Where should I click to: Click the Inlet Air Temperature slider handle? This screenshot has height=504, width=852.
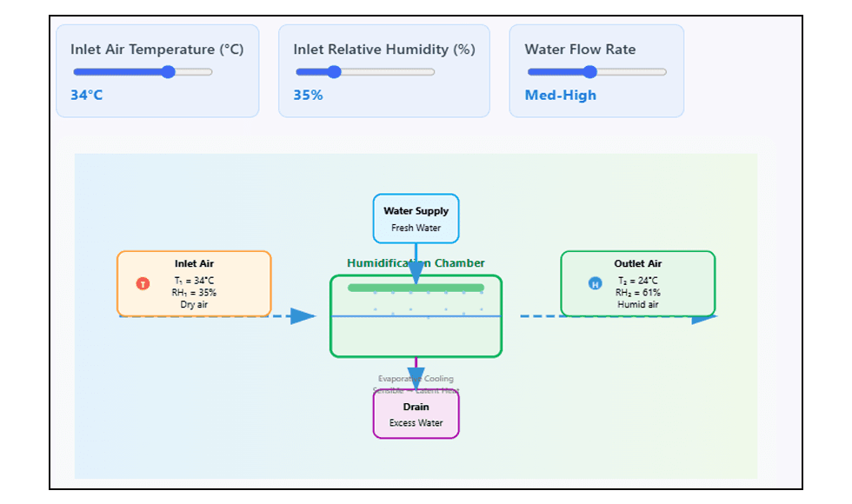pyautogui.click(x=169, y=72)
